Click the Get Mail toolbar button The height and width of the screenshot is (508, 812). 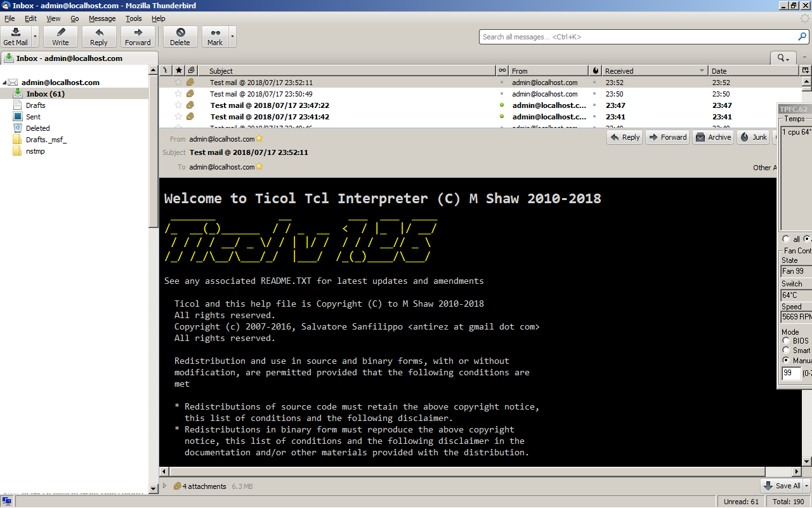(x=15, y=37)
